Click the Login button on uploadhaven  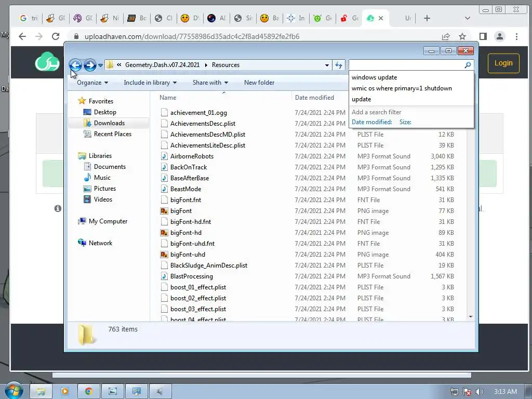[503, 63]
